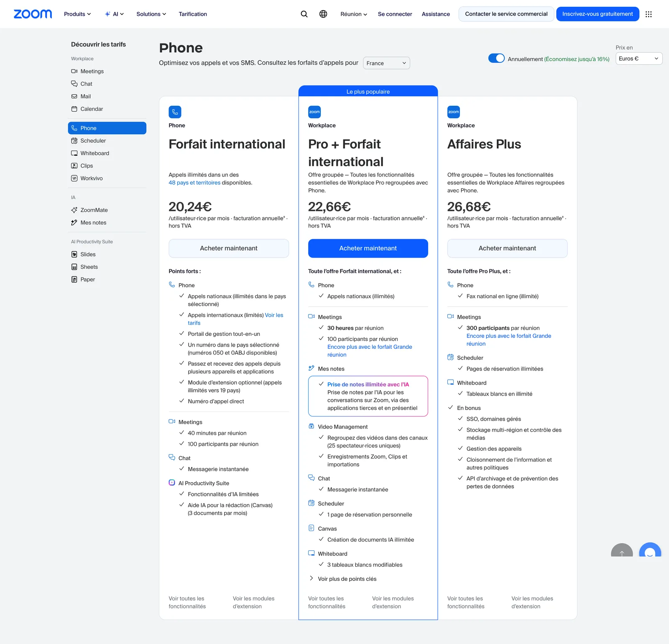Screen dimensions: 669x644
Task: Click Prise de notes illimitée avec l'IA
Action: click(368, 385)
